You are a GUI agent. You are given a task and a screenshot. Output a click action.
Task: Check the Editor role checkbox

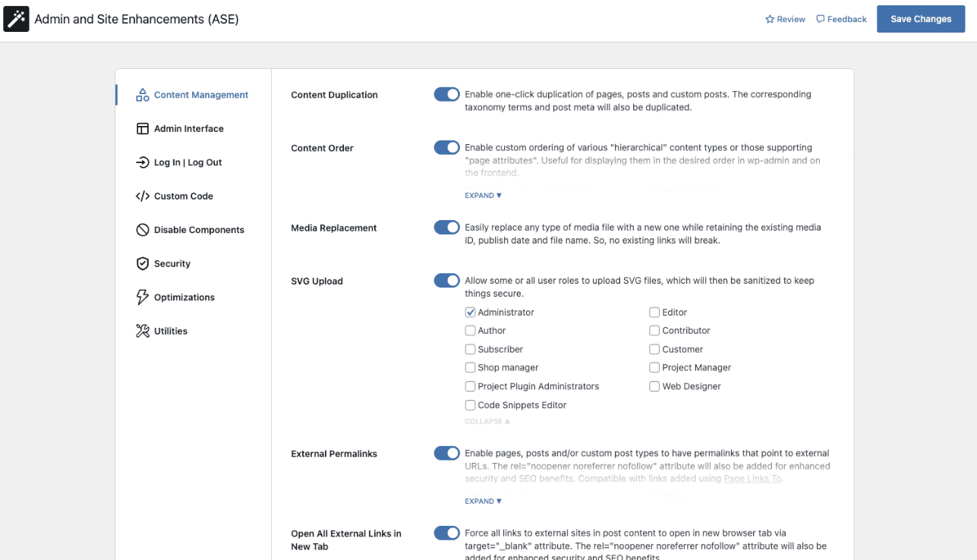654,312
